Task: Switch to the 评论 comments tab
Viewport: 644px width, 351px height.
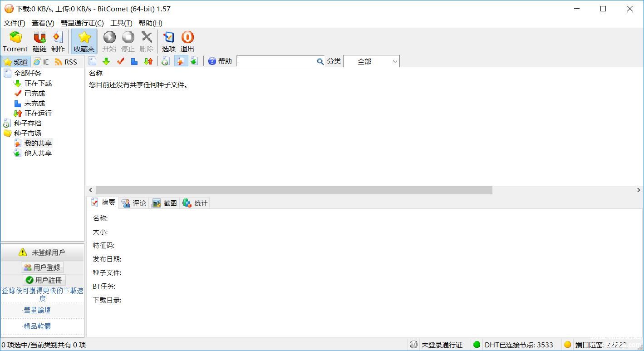Action: click(x=134, y=203)
